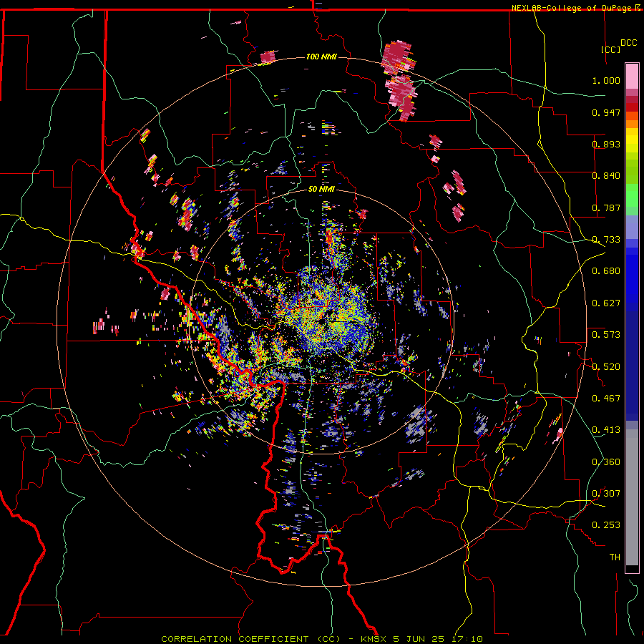This screenshot has height=644, width=644.
Task: Select the 1.000 legend value
Action: (x=606, y=80)
